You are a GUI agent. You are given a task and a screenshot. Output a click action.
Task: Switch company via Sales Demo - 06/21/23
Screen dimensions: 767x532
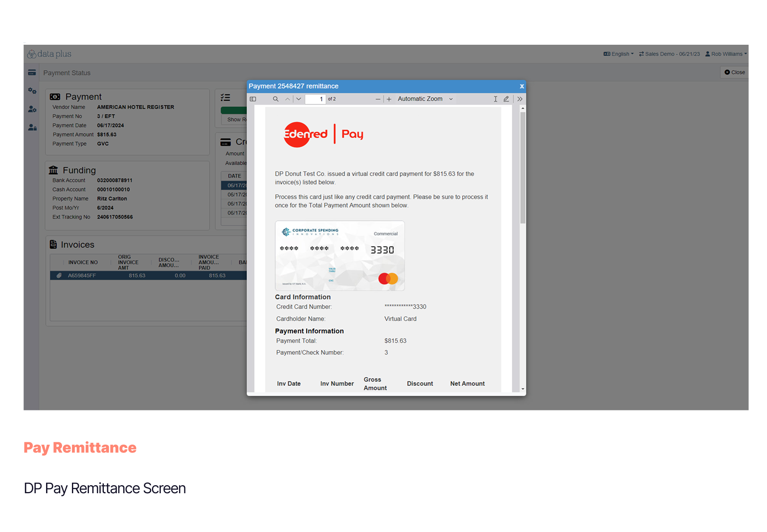(669, 54)
